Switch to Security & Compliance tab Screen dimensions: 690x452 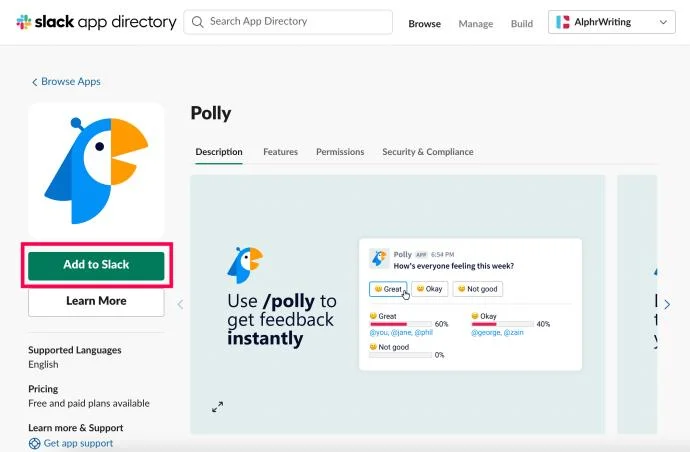point(428,152)
